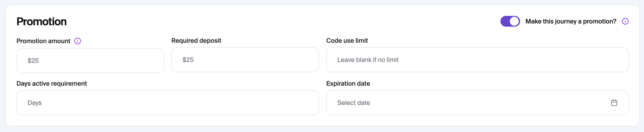Select the Code use limit field
The width and height of the screenshot is (644, 132).
(477, 60)
